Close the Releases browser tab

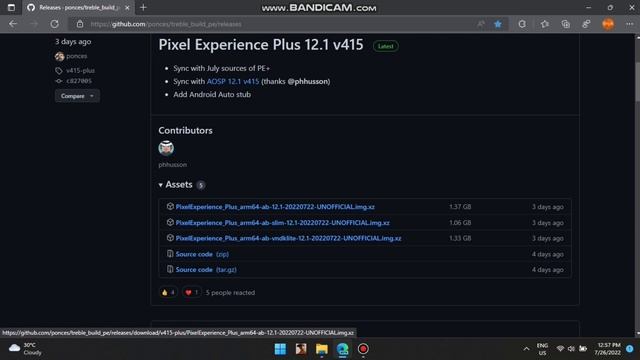tap(127, 8)
